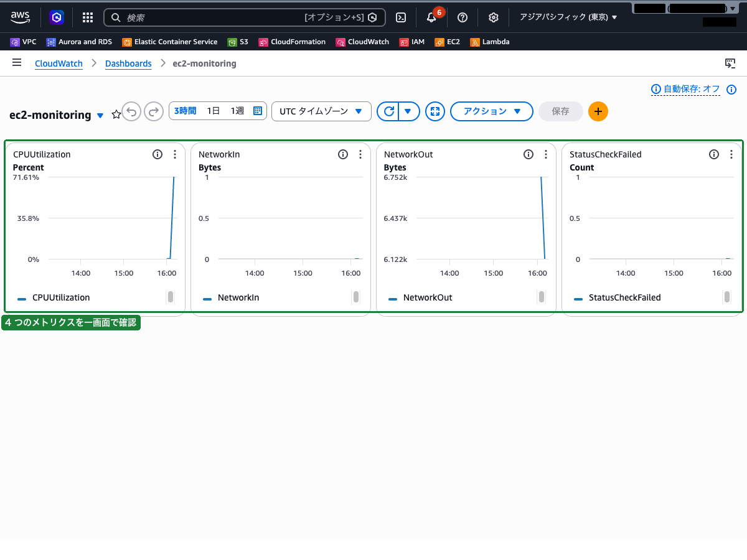The width and height of the screenshot is (747, 560).
Task: Open the Amazon Q icon in top bar
Action: point(58,17)
